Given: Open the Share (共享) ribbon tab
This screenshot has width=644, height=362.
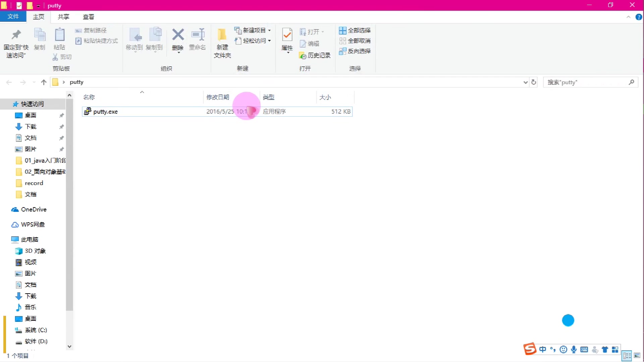Looking at the screenshot, I should click(x=63, y=17).
